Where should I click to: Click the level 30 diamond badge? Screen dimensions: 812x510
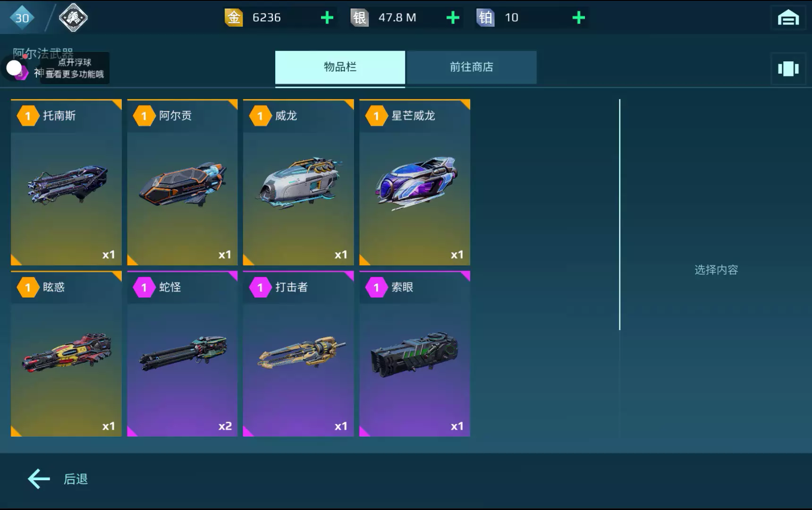[22, 18]
